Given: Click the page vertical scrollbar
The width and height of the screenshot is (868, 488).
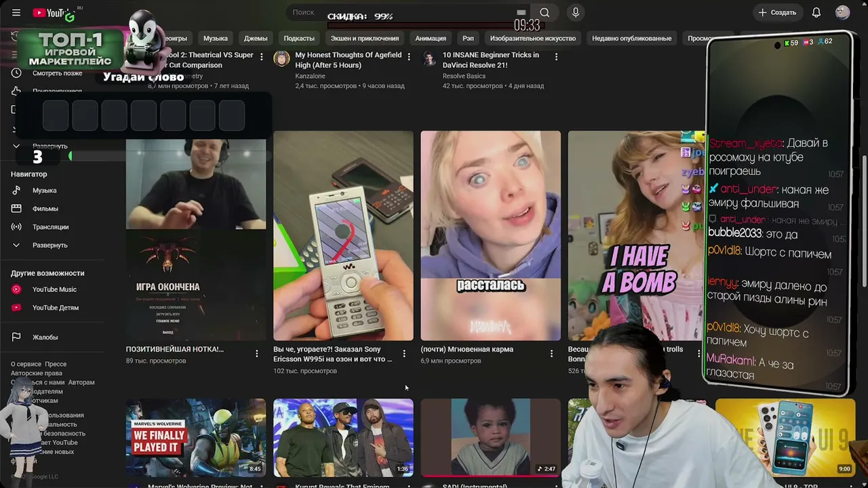Looking at the screenshot, I should (x=864, y=220).
